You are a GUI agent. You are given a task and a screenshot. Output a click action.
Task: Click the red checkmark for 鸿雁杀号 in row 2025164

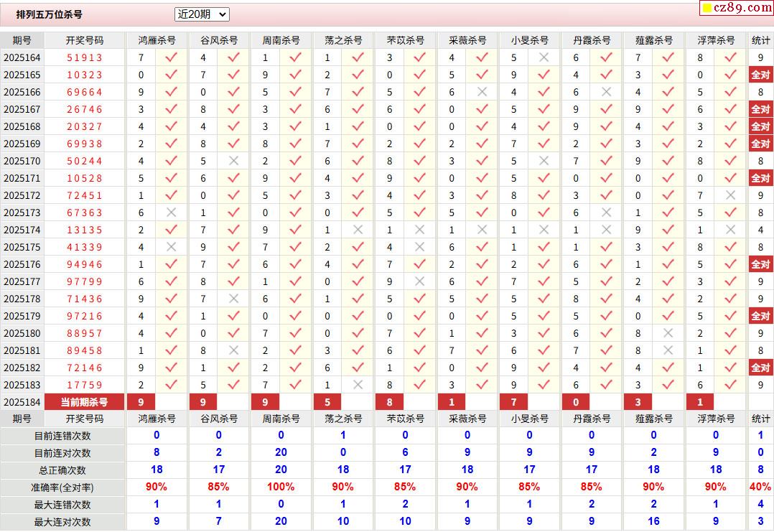(x=172, y=57)
